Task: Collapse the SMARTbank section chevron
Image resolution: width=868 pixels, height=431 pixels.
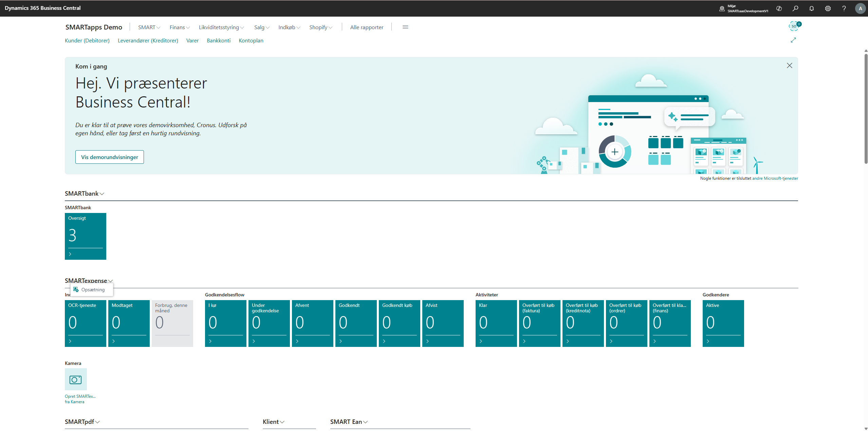Action: point(102,194)
